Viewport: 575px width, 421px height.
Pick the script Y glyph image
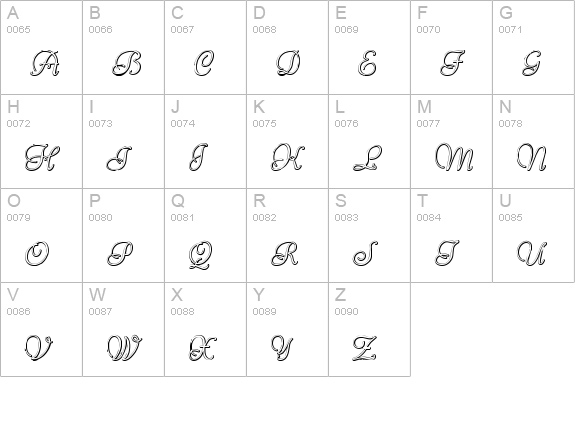coord(282,348)
